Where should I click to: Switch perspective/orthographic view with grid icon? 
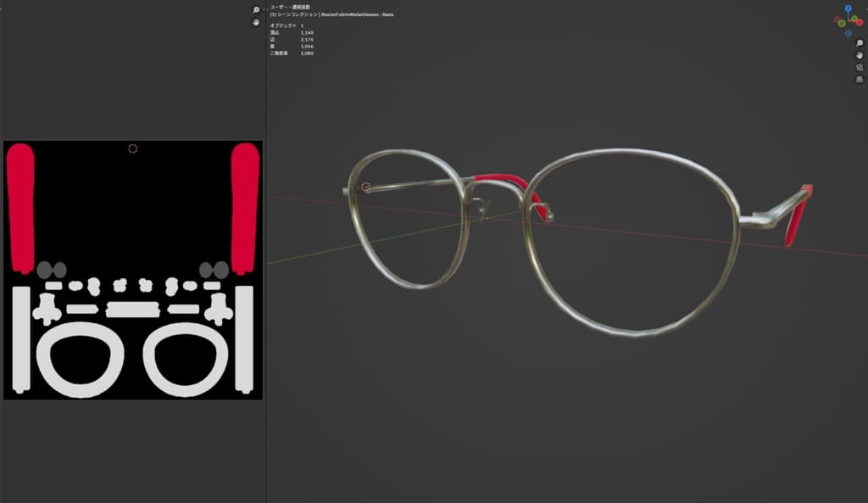[860, 80]
